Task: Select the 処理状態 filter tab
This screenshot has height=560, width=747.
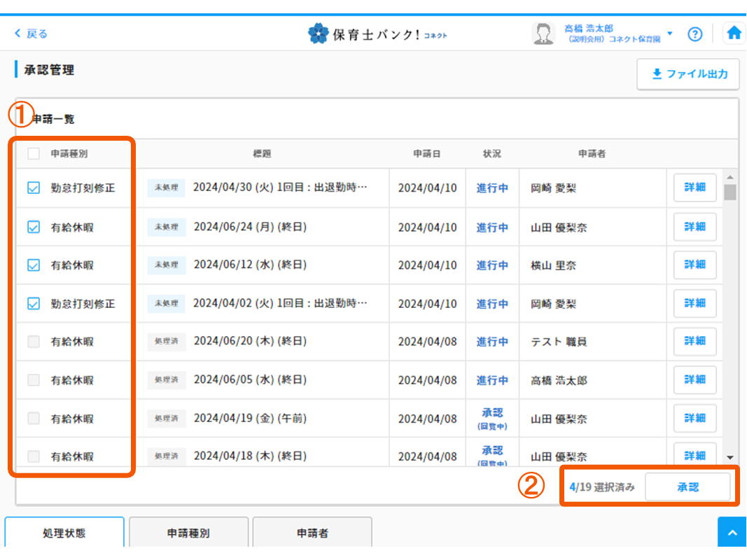Action: 64,533
